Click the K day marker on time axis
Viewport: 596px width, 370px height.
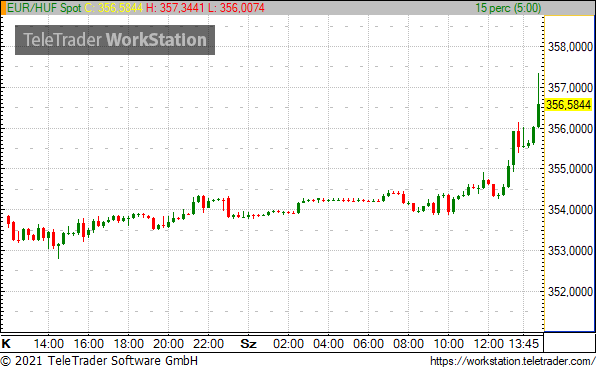(x=6, y=344)
